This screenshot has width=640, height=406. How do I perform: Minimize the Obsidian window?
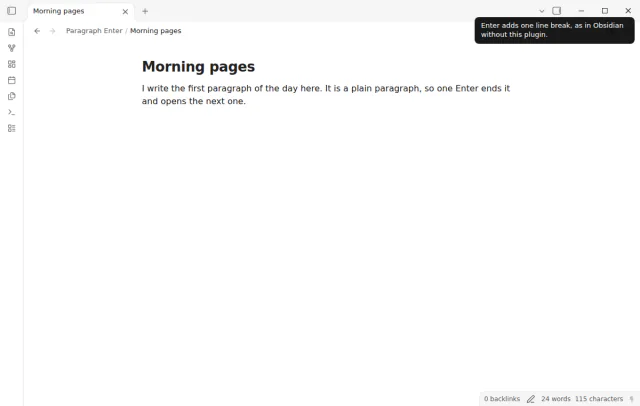click(x=581, y=11)
